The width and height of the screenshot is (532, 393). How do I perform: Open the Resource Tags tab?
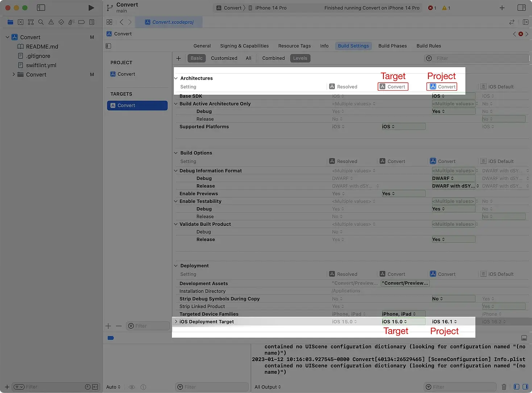pyautogui.click(x=294, y=46)
